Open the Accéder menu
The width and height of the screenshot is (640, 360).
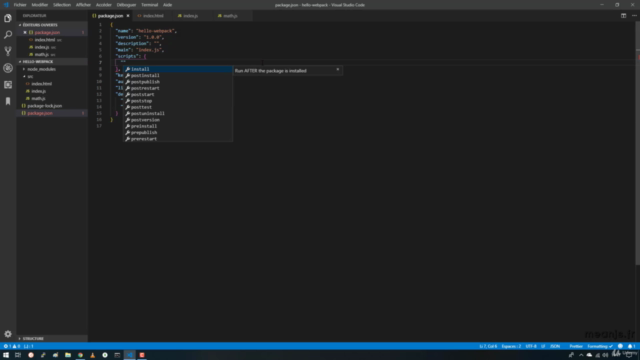click(104, 5)
